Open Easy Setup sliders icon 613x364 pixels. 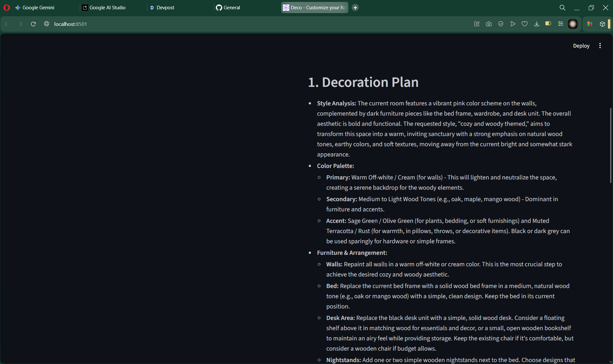[560, 24]
